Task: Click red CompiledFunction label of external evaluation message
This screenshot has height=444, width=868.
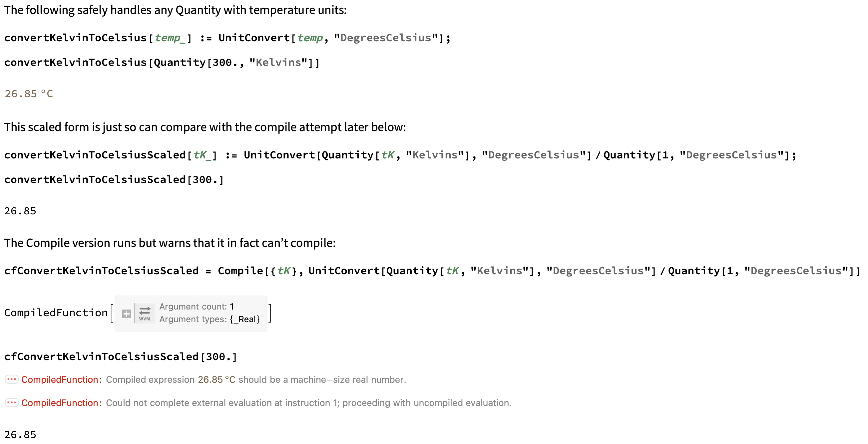Action: tap(60, 403)
